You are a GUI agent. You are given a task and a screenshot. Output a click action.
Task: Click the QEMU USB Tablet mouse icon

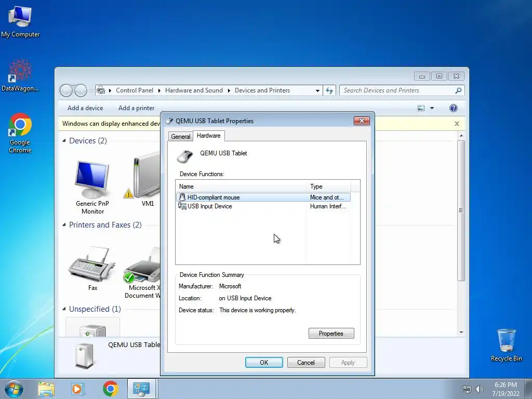(185, 156)
